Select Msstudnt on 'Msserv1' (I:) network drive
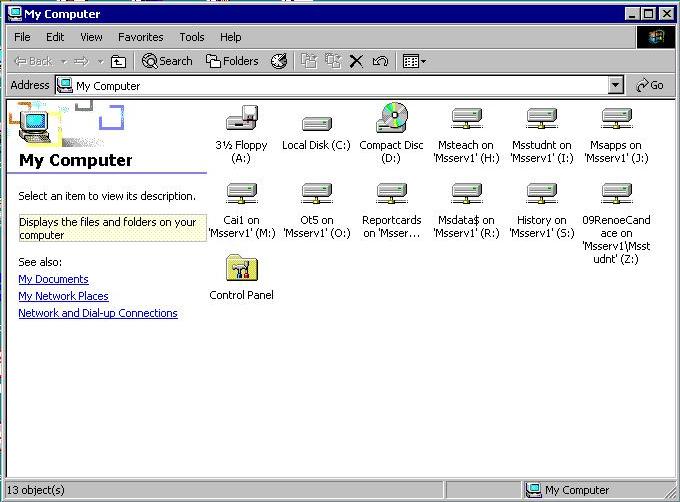Viewport: 680px width, 502px height. [x=541, y=118]
